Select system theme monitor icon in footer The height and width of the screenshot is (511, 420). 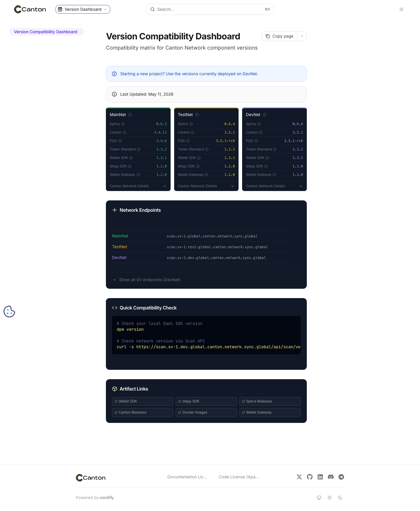319,498
